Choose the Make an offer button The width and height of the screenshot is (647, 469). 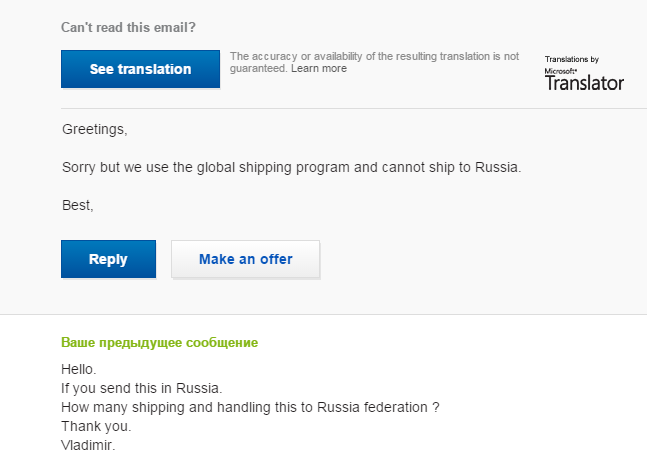click(246, 259)
